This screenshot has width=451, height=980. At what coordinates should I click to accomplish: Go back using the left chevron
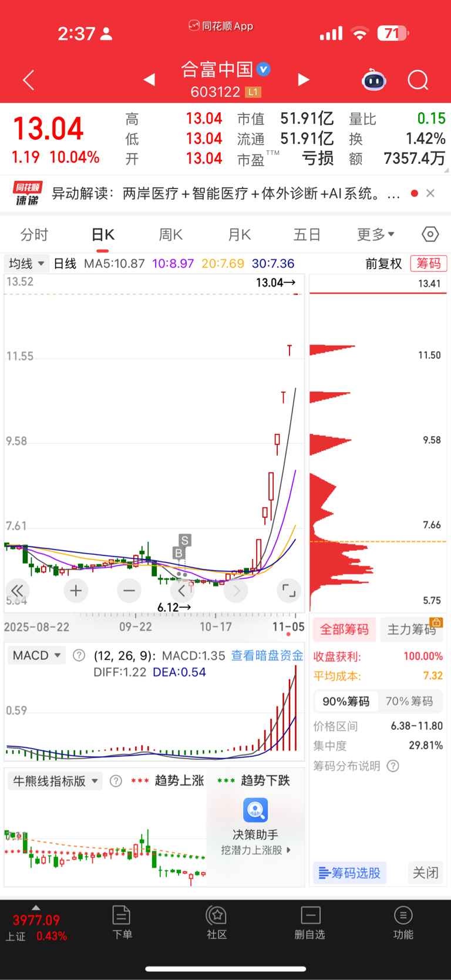[28, 80]
